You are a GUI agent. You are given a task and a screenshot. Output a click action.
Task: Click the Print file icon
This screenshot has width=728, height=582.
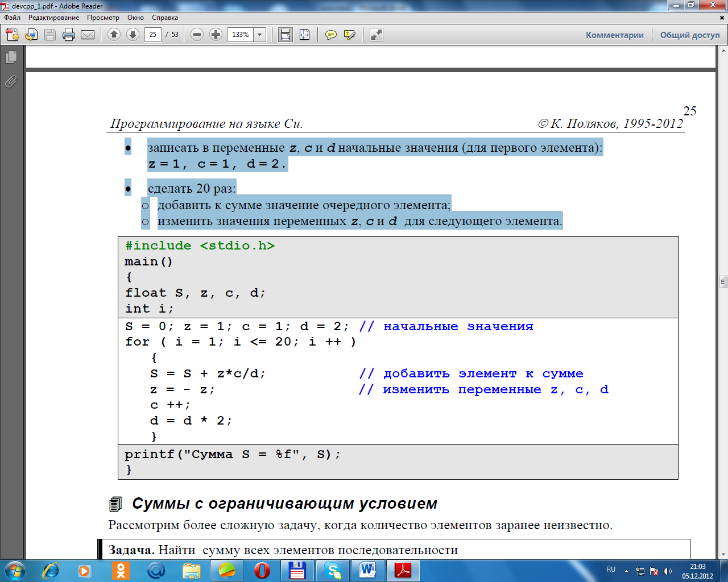[69, 35]
